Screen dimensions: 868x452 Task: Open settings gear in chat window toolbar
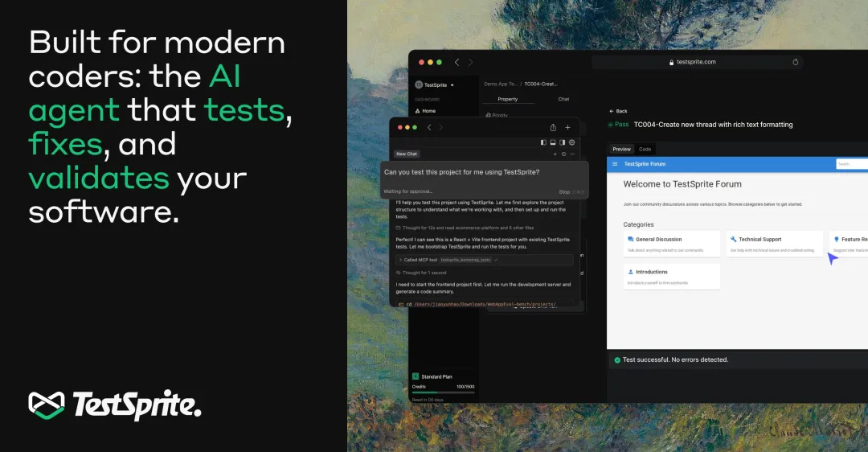tap(572, 142)
